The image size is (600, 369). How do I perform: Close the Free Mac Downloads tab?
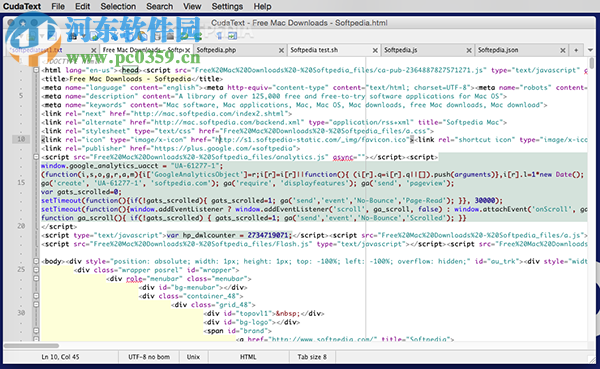pyautogui.click(x=188, y=50)
